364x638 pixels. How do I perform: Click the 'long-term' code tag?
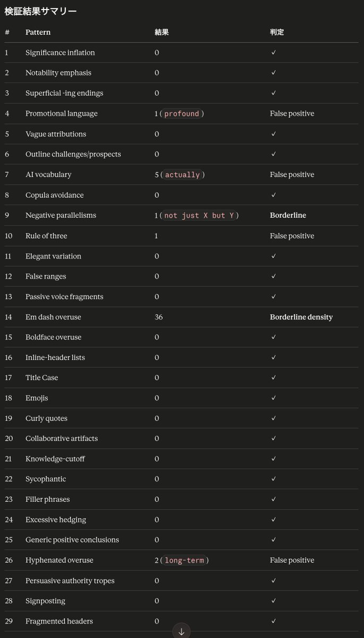point(184,560)
